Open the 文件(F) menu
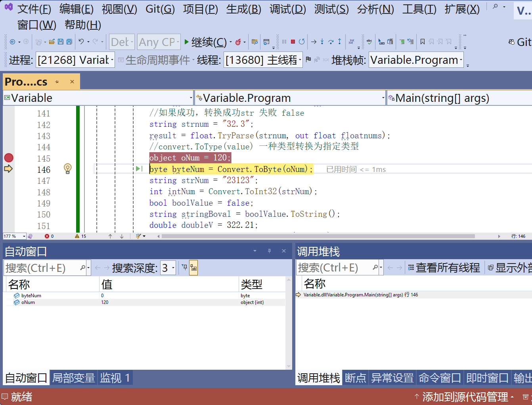 (34, 9)
